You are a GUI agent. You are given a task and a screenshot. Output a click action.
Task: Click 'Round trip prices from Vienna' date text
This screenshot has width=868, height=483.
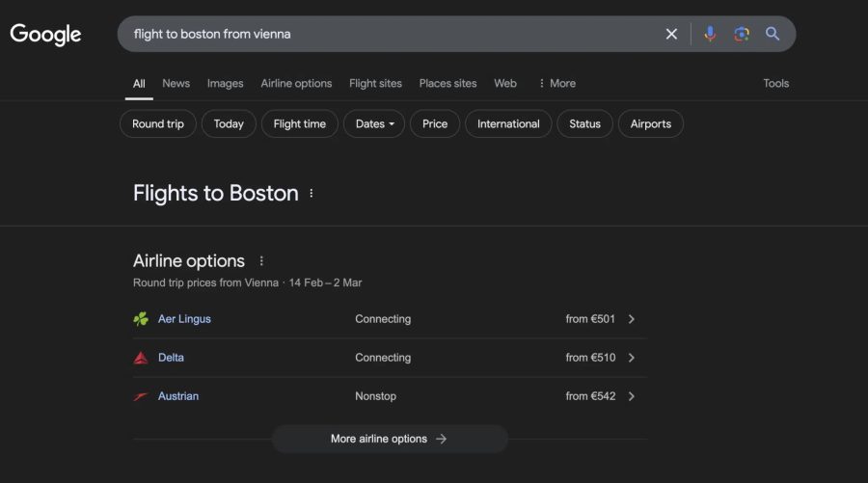[x=248, y=282]
